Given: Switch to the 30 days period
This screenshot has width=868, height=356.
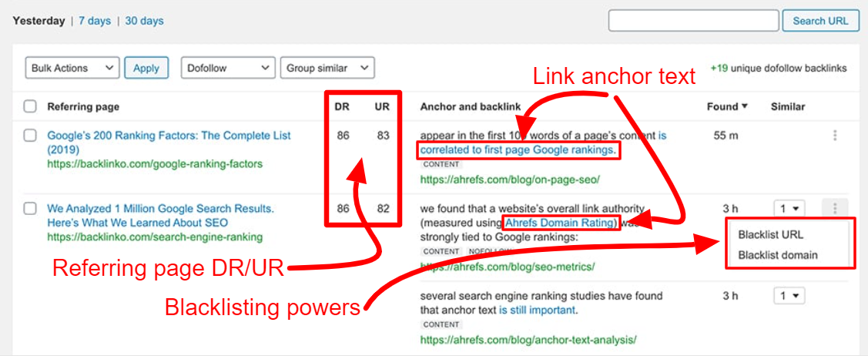Looking at the screenshot, I should click(x=145, y=21).
